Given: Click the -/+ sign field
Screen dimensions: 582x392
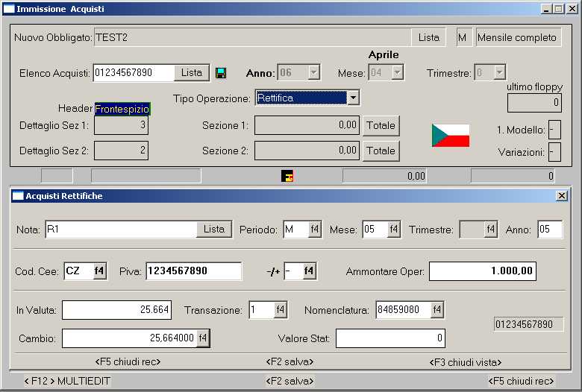Looking at the screenshot, I should tap(293, 271).
